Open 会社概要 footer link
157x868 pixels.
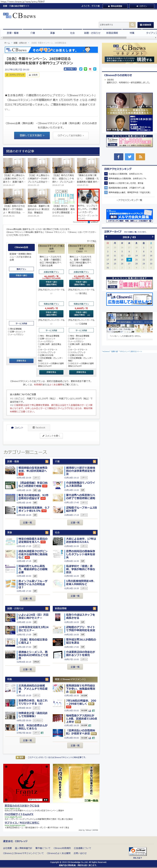7,848
